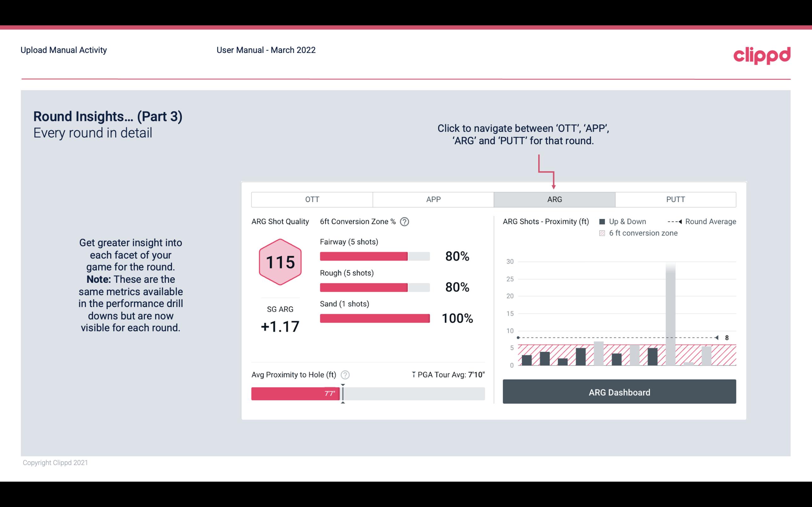Click the hexagon ARG Shot Quality icon
812x507 pixels.
pyautogui.click(x=280, y=262)
